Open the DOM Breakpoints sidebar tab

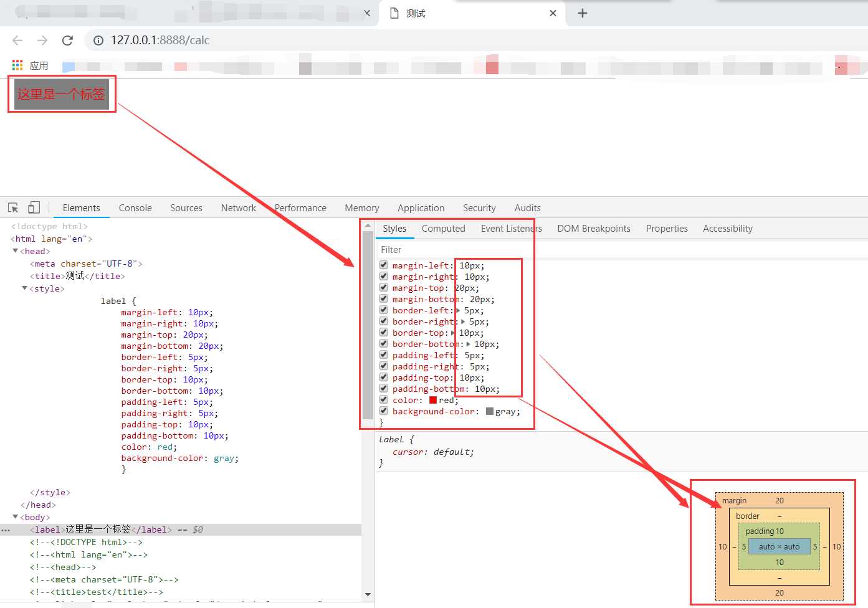click(594, 229)
